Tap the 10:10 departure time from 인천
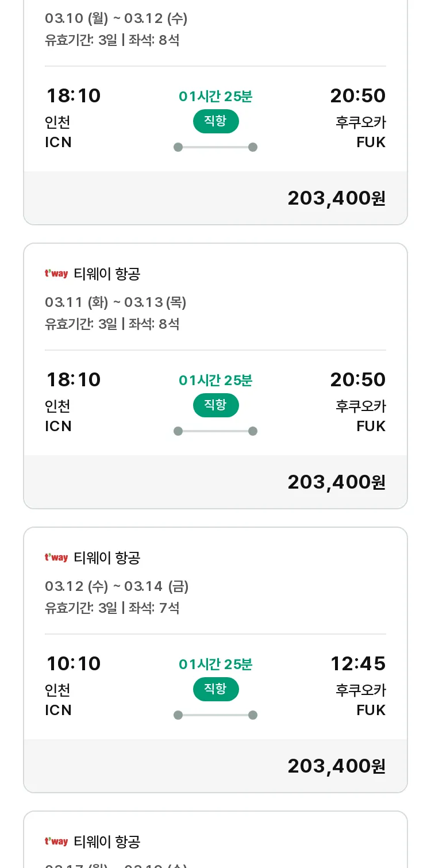 (x=74, y=663)
